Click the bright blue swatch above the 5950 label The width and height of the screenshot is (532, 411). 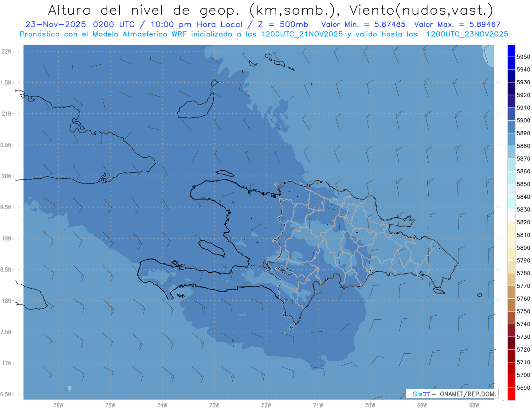511,51
